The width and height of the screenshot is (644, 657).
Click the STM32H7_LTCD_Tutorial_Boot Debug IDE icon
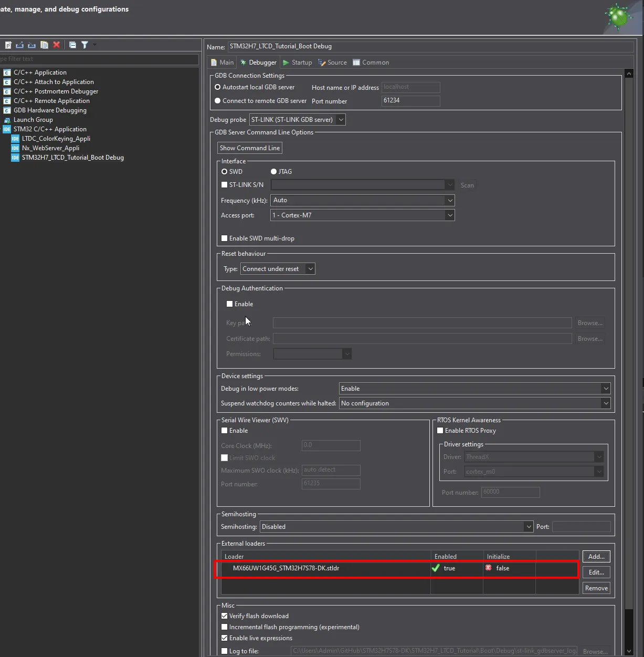15,158
